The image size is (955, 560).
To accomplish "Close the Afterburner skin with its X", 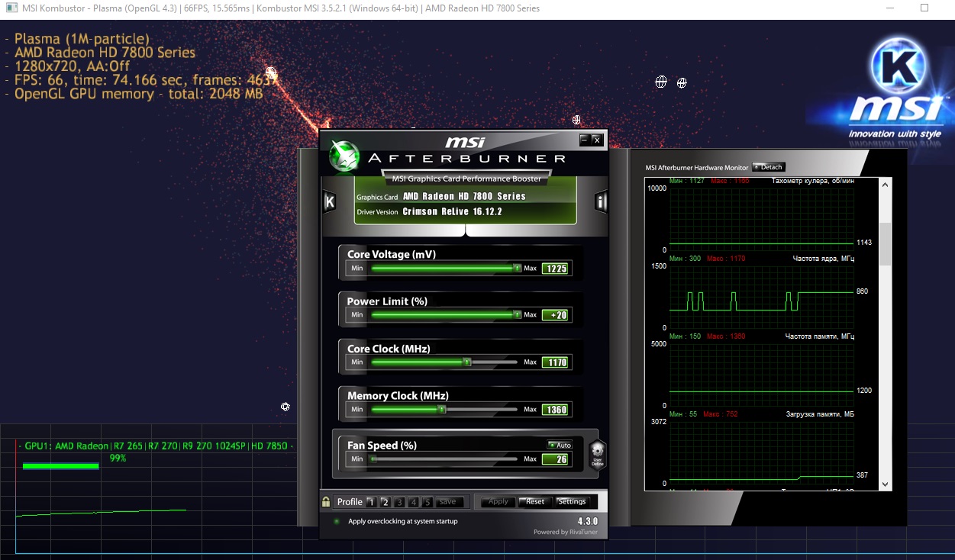I will click(597, 140).
